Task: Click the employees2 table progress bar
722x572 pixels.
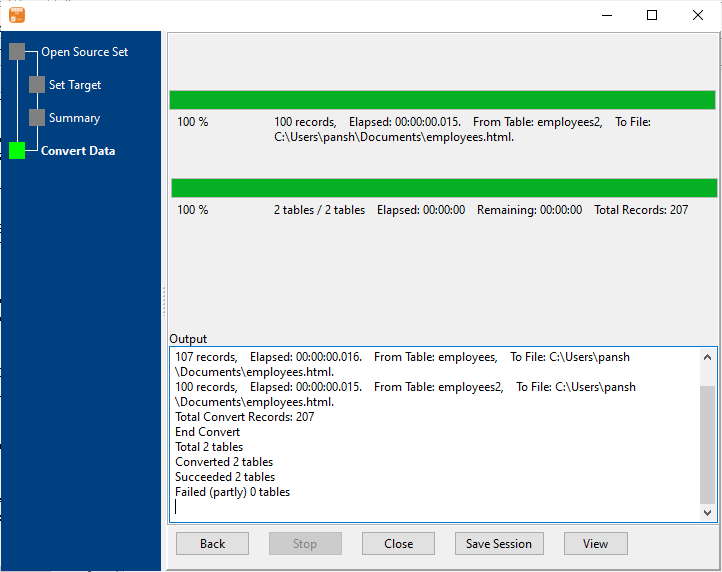Action: [x=442, y=100]
